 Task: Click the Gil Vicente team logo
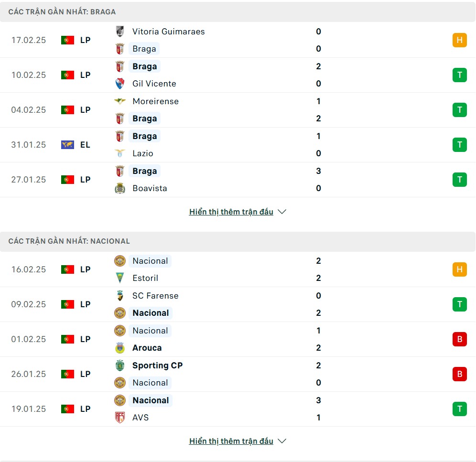coord(120,84)
